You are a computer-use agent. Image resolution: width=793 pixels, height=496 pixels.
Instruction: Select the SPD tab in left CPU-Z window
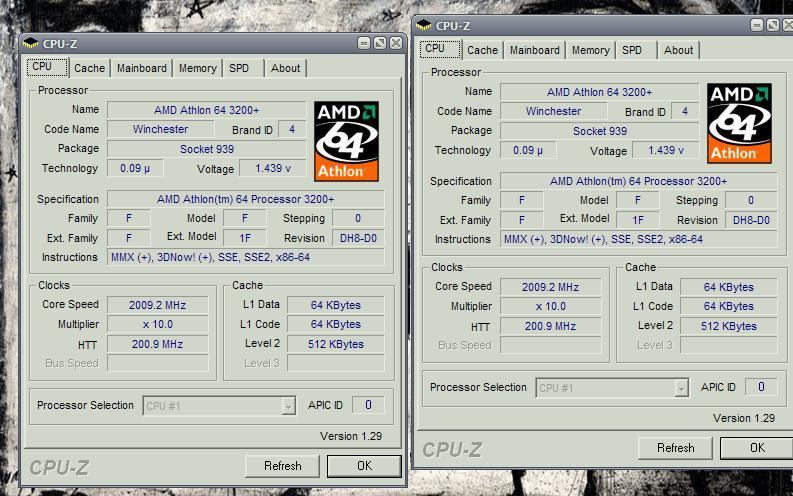tap(243, 68)
